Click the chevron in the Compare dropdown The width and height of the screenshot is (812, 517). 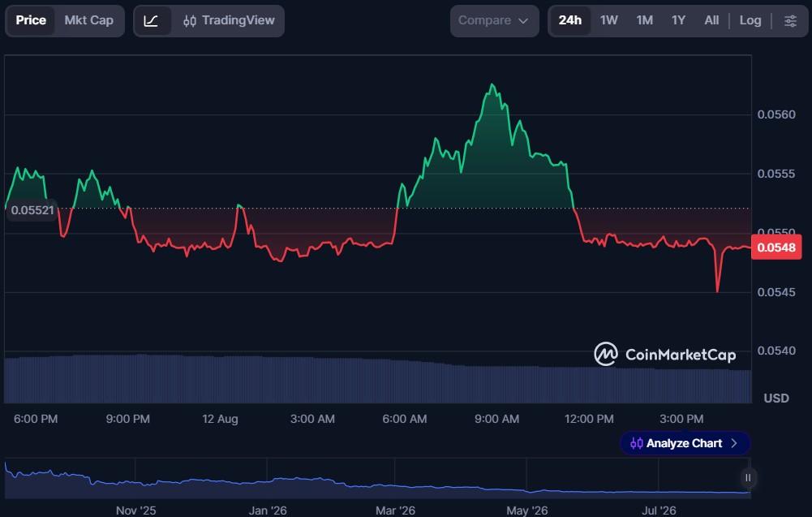tap(523, 21)
